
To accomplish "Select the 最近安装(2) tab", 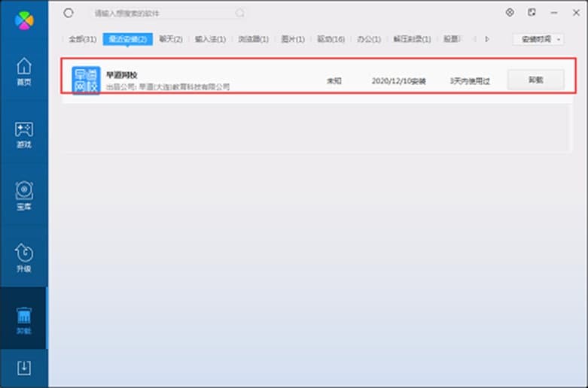I will [x=126, y=39].
